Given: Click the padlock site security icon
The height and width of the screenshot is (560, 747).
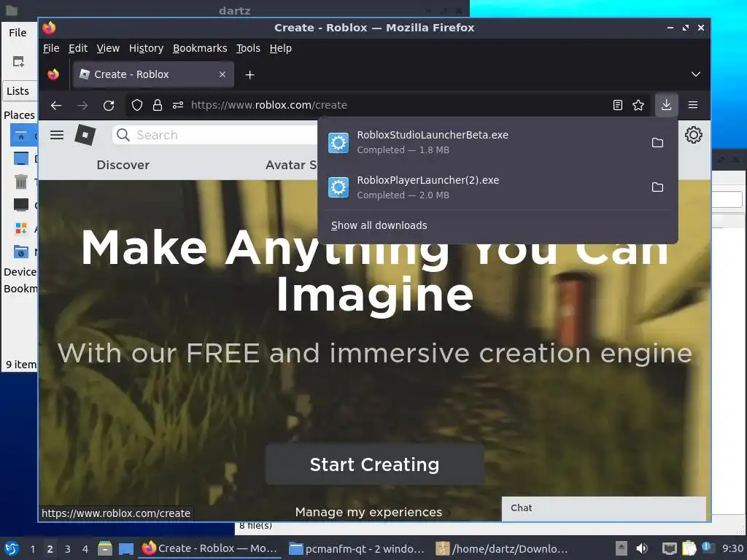Looking at the screenshot, I should click(x=158, y=105).
